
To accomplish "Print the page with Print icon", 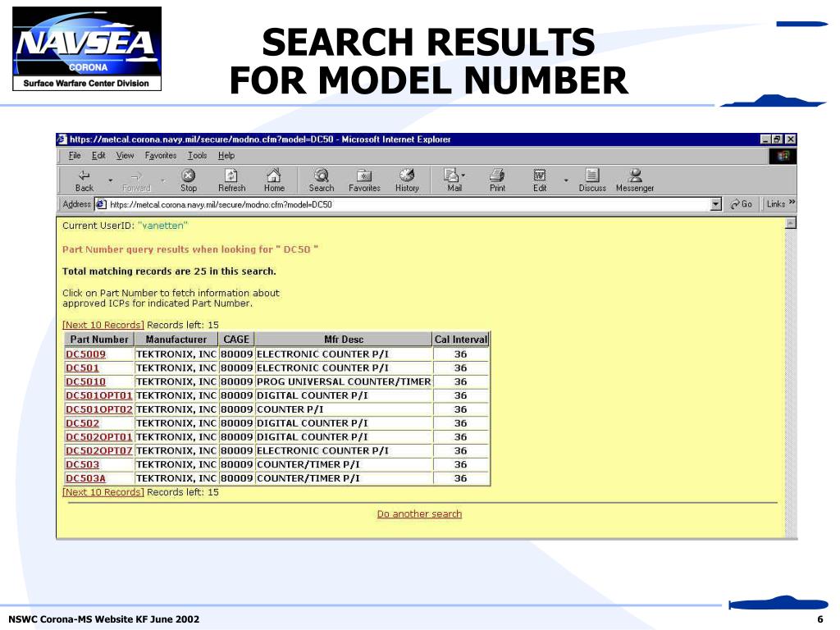I will pyautogui.click(x=497, y=176).
